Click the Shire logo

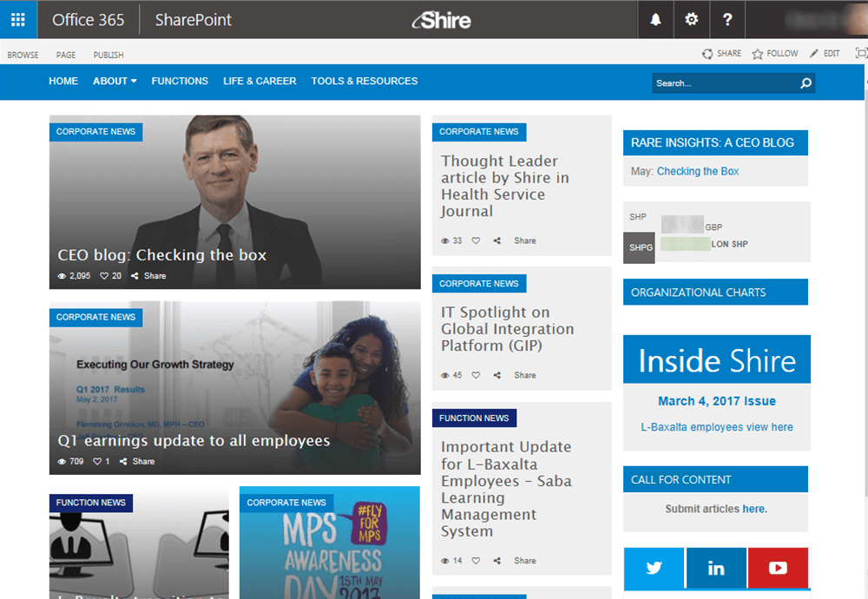click(x=441, y=21)
